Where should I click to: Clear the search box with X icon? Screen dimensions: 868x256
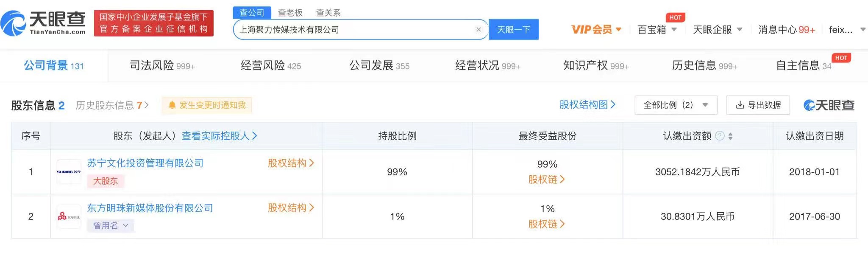[479, 30]
